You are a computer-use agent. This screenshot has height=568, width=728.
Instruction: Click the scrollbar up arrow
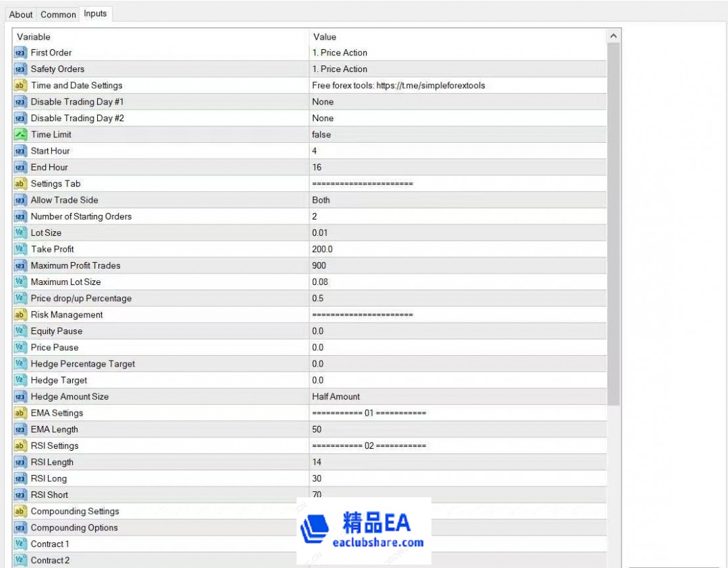613,36
